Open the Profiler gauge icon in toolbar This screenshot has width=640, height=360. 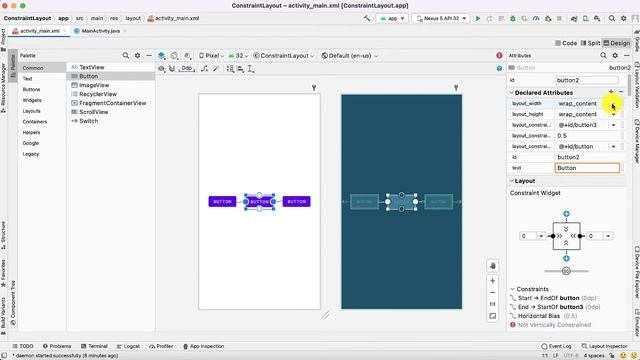click(x=536, y=18)
